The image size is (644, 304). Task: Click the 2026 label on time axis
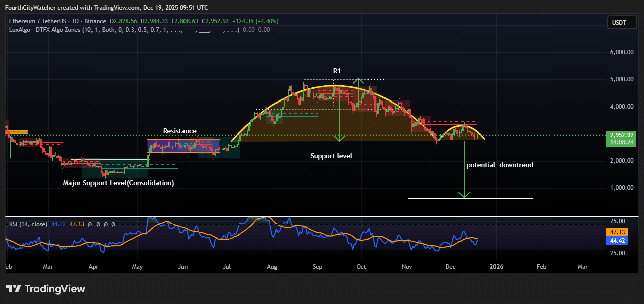coord(496,266)
